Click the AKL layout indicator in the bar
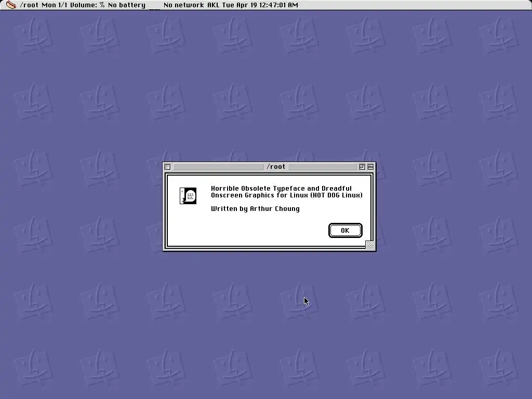Viewport: 532px width, 399px height. coord(214,5)
